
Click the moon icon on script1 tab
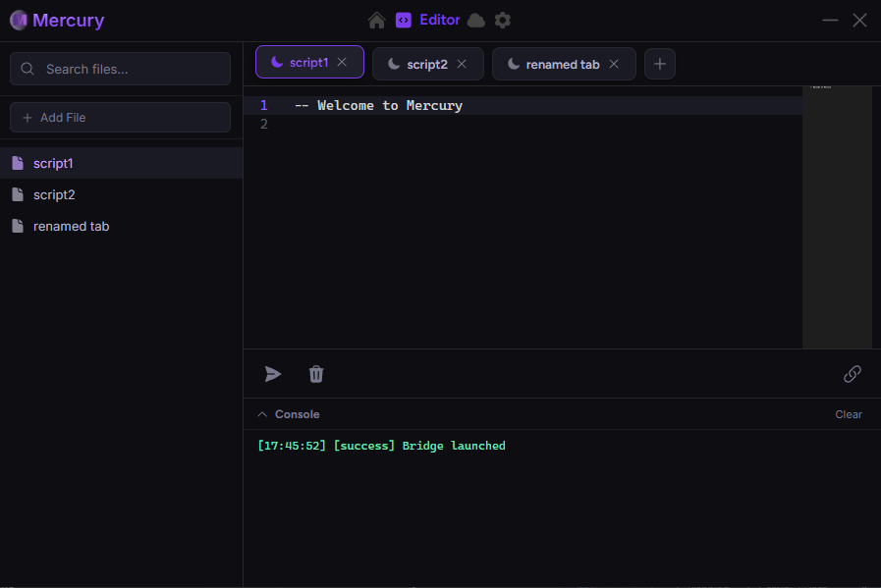[276, 62]
